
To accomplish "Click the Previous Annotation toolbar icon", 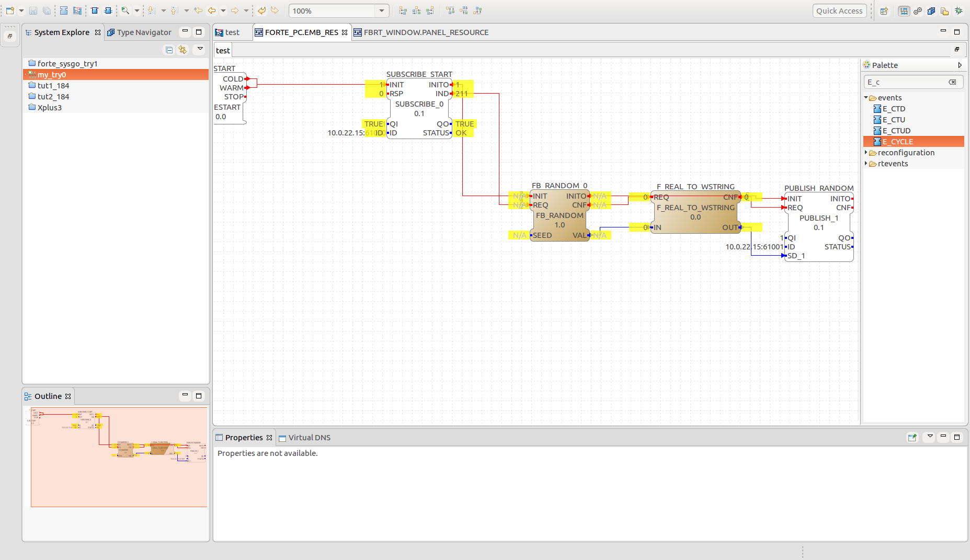I will coord(174,10).
